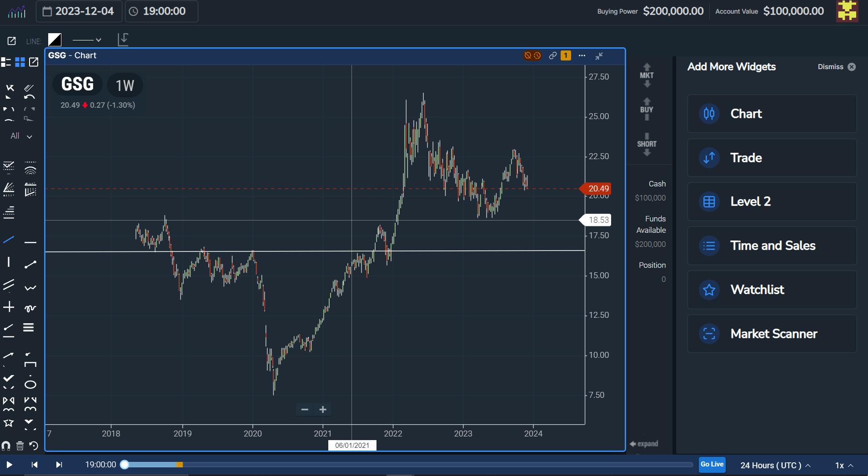Add the Market Scanner widget

click(x=772, y=334)
